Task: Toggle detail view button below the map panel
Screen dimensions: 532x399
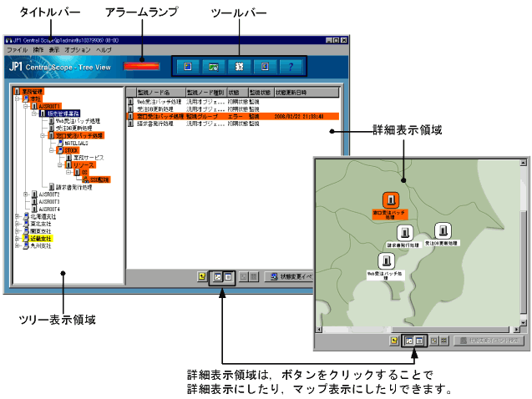Action: (x=419, y=341)
